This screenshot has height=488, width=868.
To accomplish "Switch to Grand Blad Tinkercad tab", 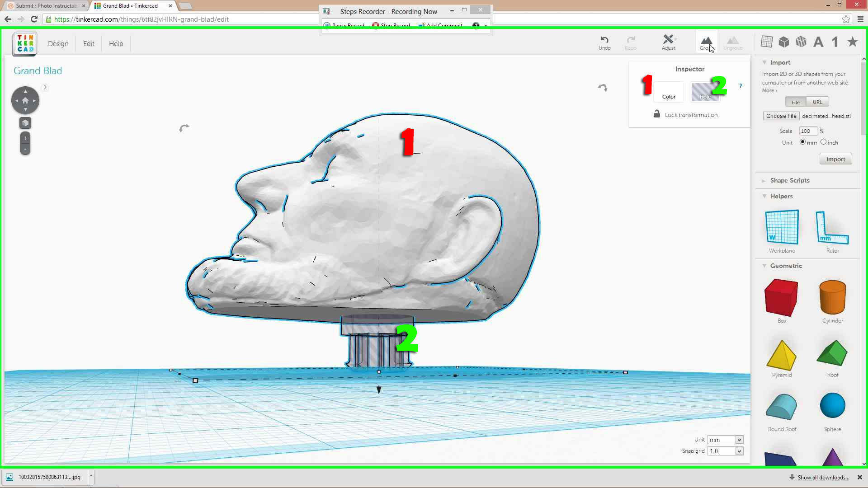I will pos(132,6).
